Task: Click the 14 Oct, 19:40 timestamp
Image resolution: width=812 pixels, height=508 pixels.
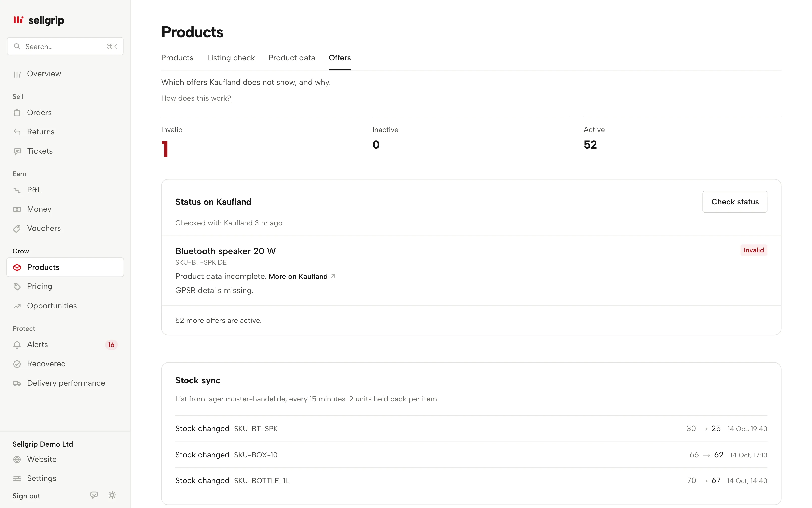Action: [747, 429]
